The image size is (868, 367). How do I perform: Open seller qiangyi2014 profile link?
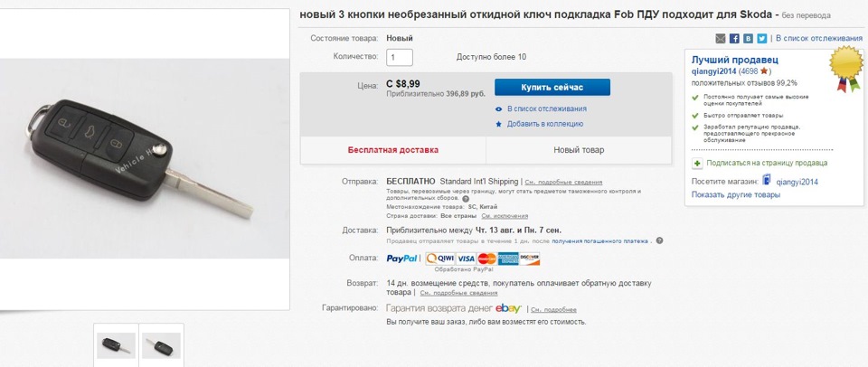[x=713, y=71]
